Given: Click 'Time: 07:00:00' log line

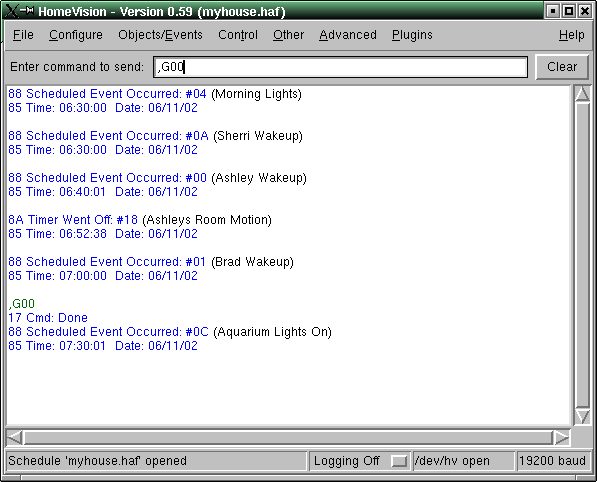Looking at the screenshot, I should tap(103, 276).
